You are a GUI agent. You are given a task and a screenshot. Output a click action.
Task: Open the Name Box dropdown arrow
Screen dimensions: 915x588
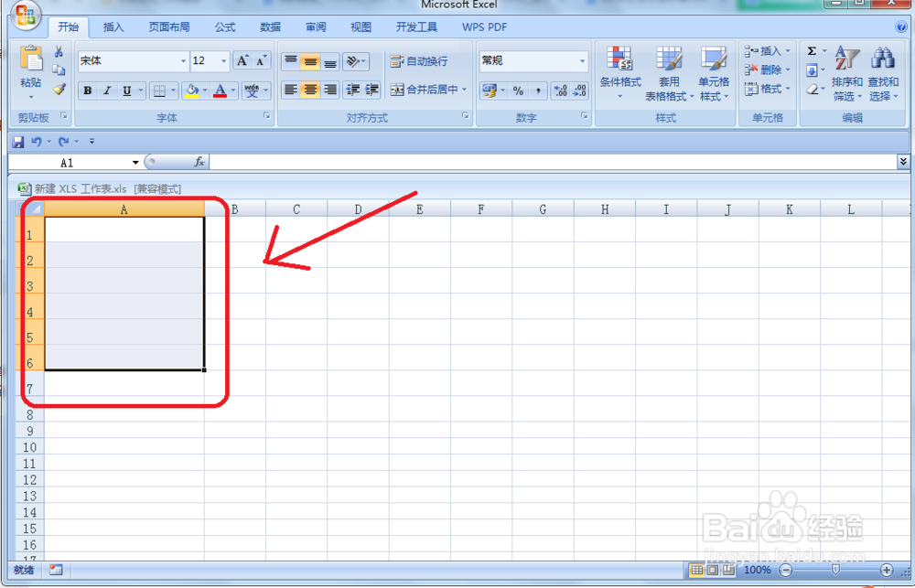pos(135,163)
